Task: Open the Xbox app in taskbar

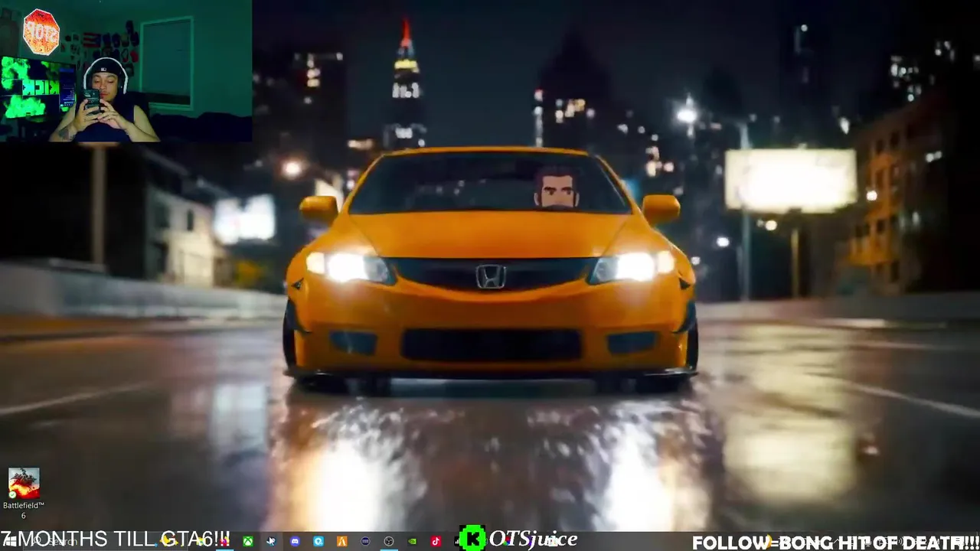Action: click(248, 541)
